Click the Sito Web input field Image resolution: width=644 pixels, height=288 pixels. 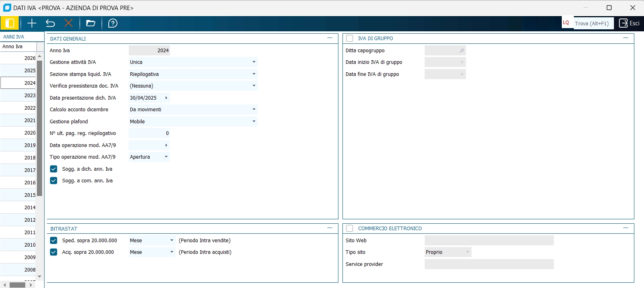pyautogui.click(x=489, y=241)
